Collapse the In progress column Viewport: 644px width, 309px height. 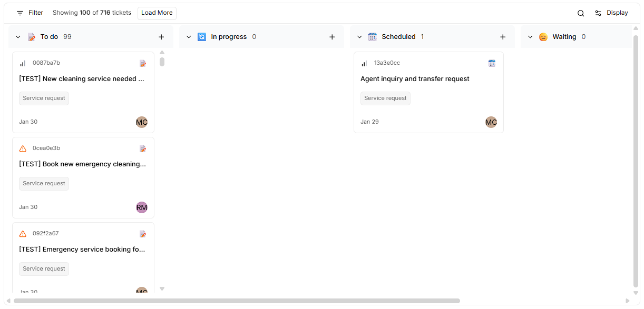point(189,37)
